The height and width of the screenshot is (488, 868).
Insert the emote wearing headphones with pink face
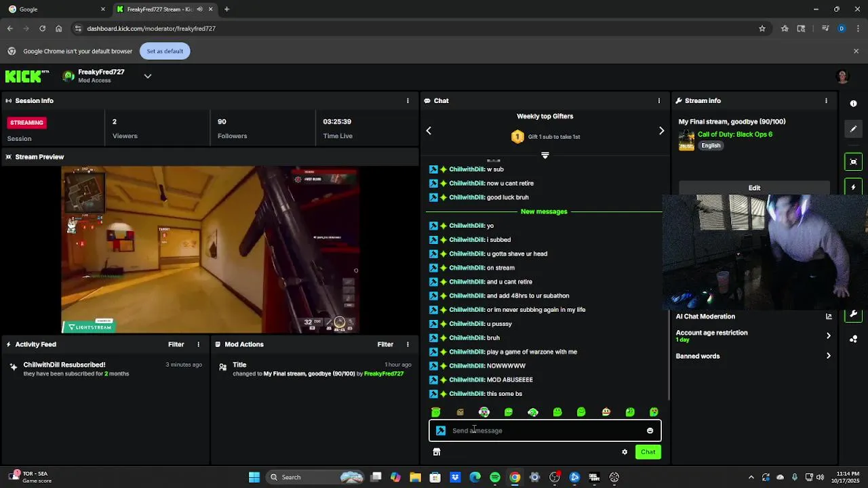484,412
